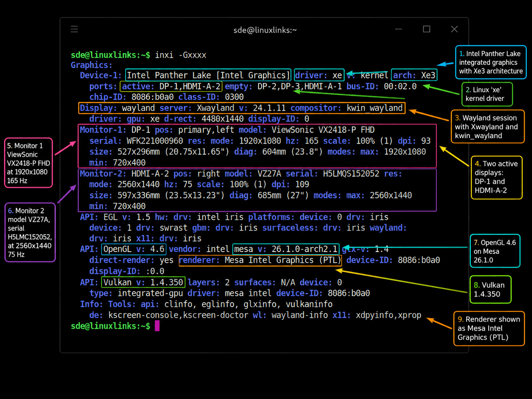Screen dimensions: 532x399
Task: Click renderer: Mesa Intel Graphics (PTL)
Action: pyautogui.click(x=260, y=260)
